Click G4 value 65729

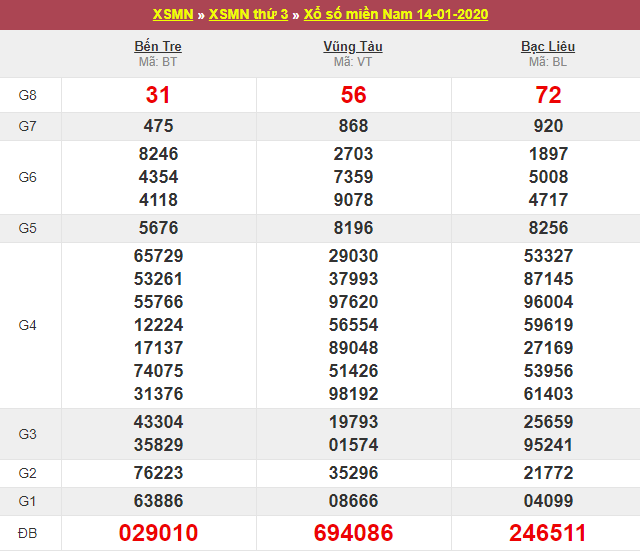point(158,256)
